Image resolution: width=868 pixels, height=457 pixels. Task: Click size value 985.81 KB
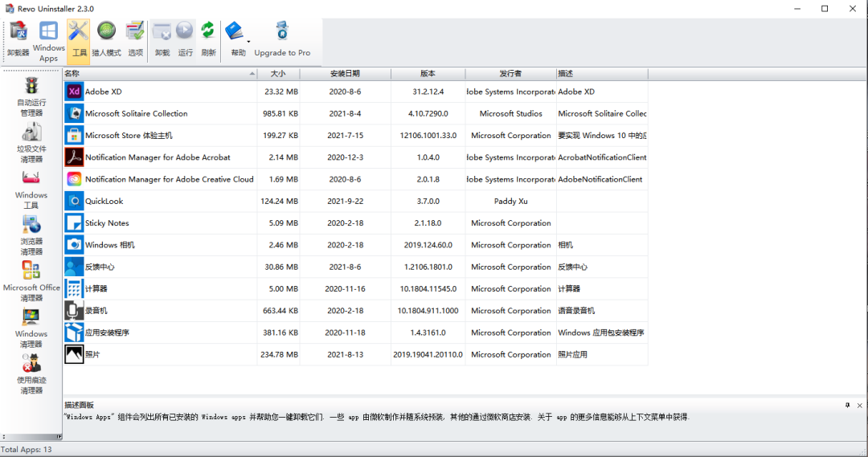tap(280, 113)
